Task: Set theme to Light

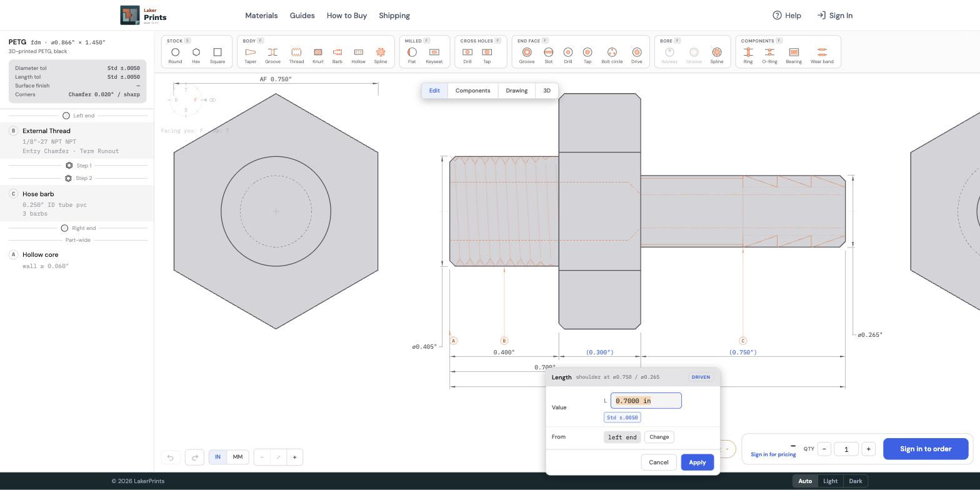Action: click(x=830, y=481)
